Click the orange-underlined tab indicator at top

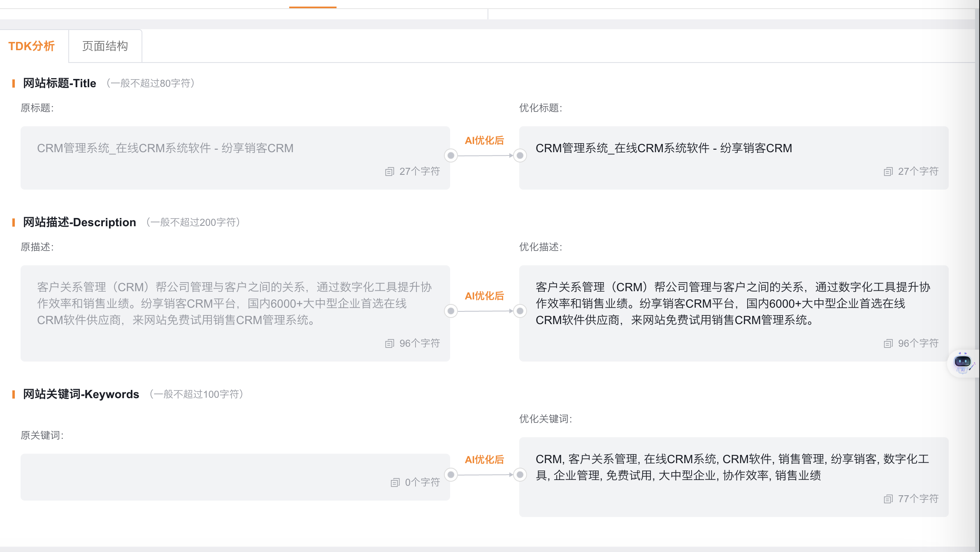[313, 7]
